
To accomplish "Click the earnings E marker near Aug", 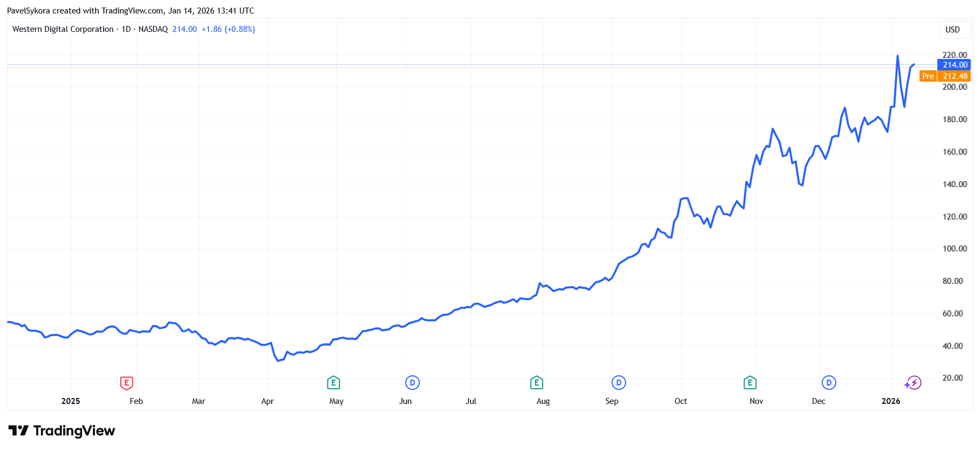I will pyautogui.click(x=536, y=383).
